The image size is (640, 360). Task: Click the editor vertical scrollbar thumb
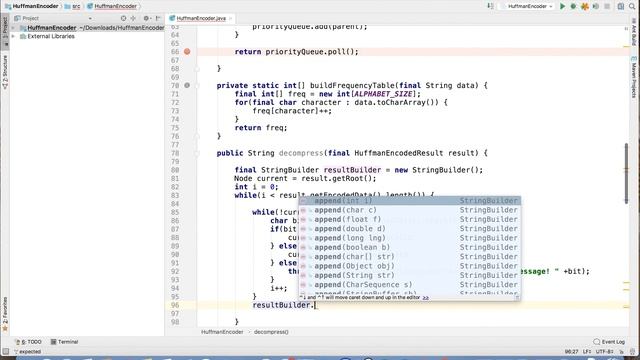(627, 173)
